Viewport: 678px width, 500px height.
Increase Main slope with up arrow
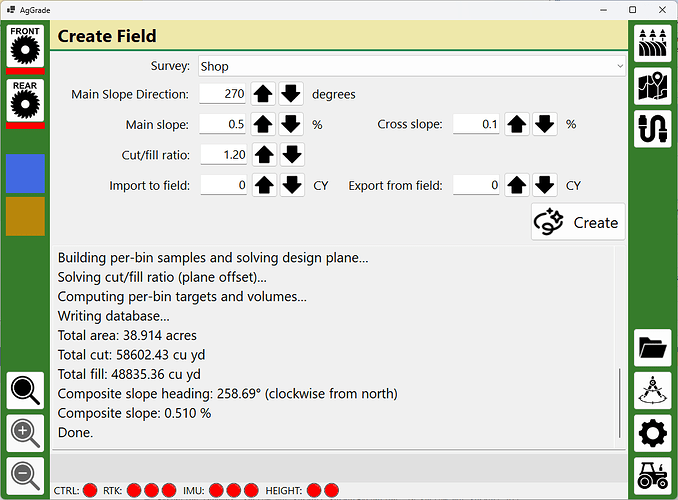(x=263, y=125)
